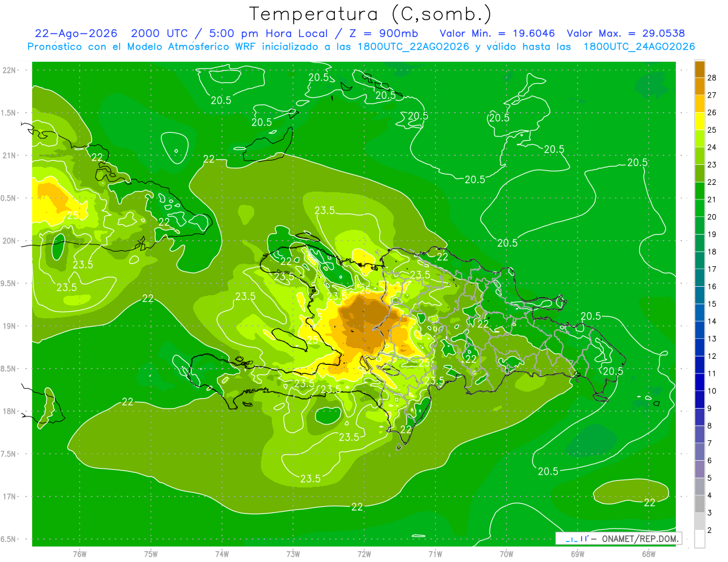Click the longitude axis label "69W"
Screen dimensions: 728x562
tap(578, 554)
